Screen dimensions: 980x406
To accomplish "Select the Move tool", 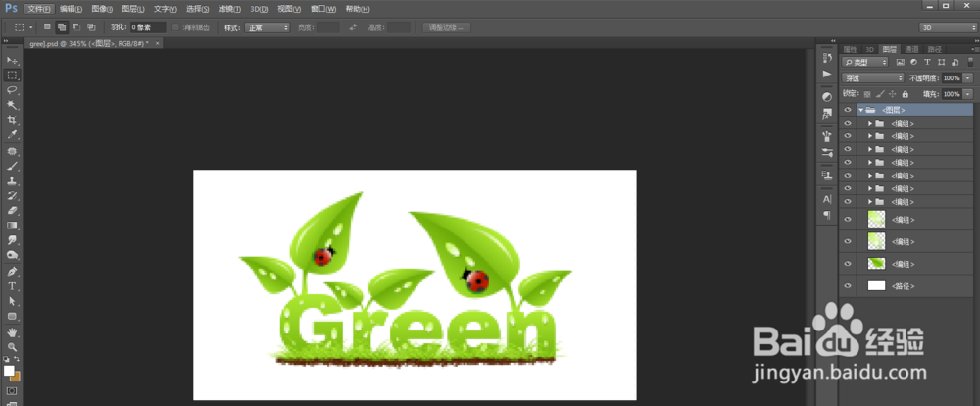I will click(12, 60).
